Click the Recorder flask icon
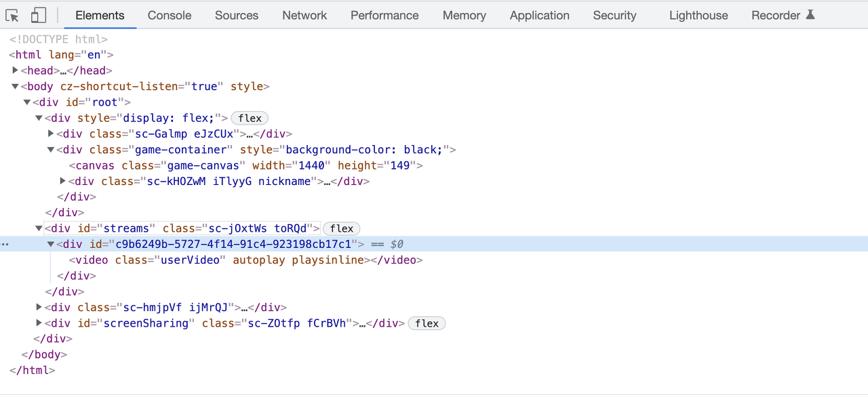Screen dimensions: 868x395 (x=810, y=15)
